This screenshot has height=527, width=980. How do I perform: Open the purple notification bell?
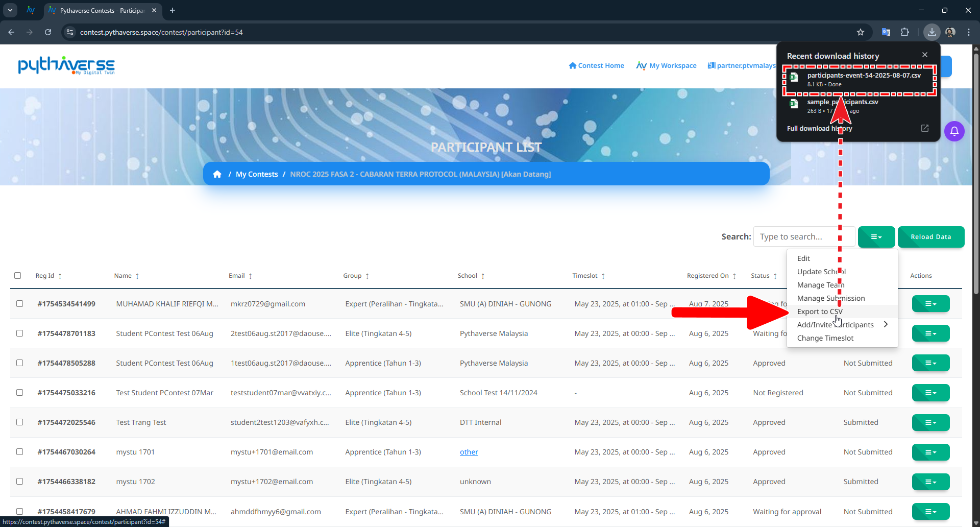pos(954,131)
